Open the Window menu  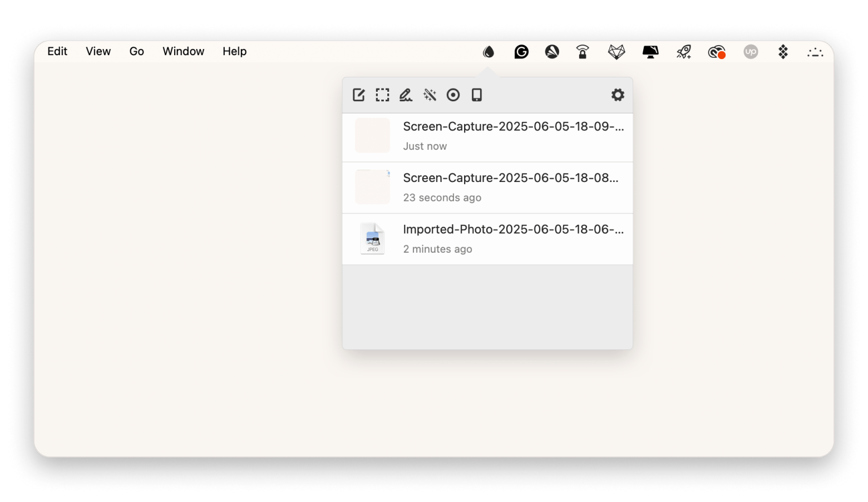tap(183, 51)
